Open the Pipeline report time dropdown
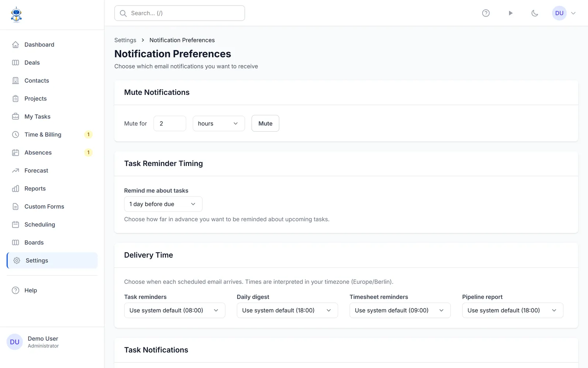Viewport: 588px width, 368px height. (x=513, y=311)
